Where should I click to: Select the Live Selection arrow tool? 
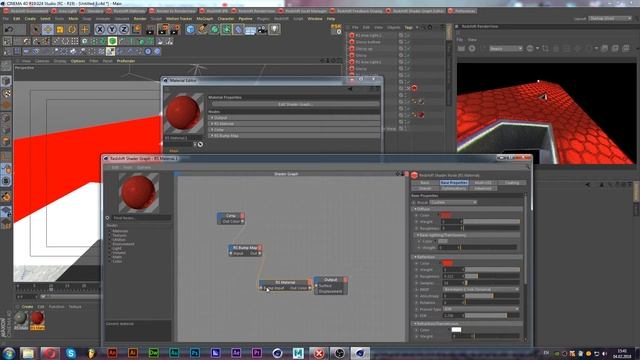coord(36,29)
